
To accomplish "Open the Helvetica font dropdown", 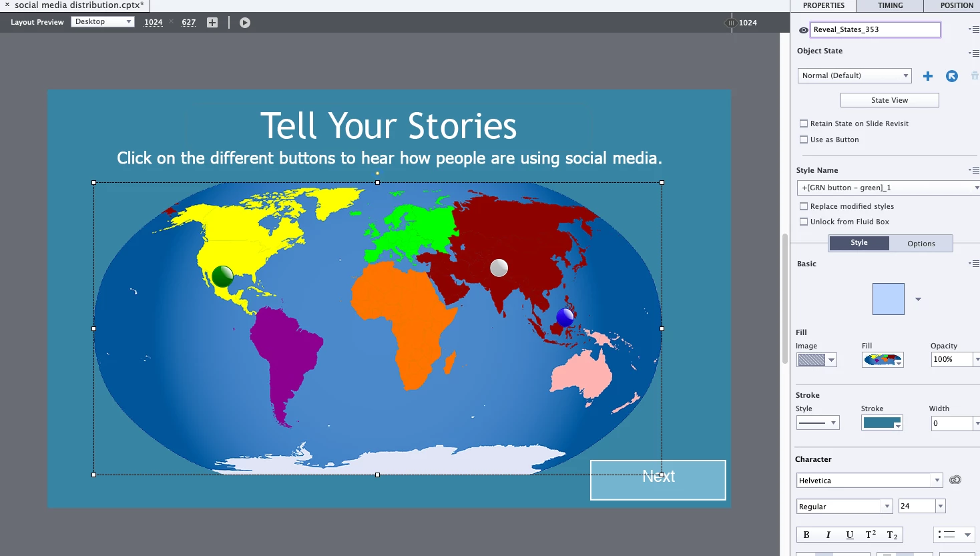I will point(870,480).
